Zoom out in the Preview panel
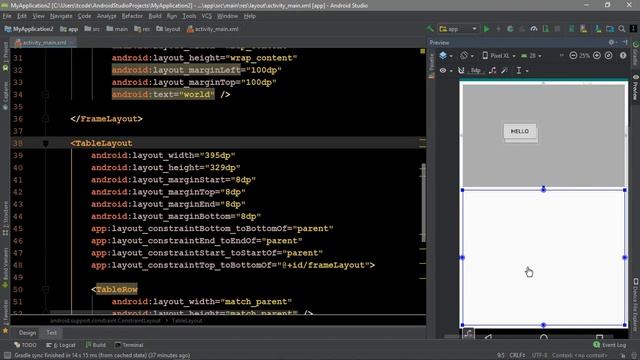 [573, 56]
